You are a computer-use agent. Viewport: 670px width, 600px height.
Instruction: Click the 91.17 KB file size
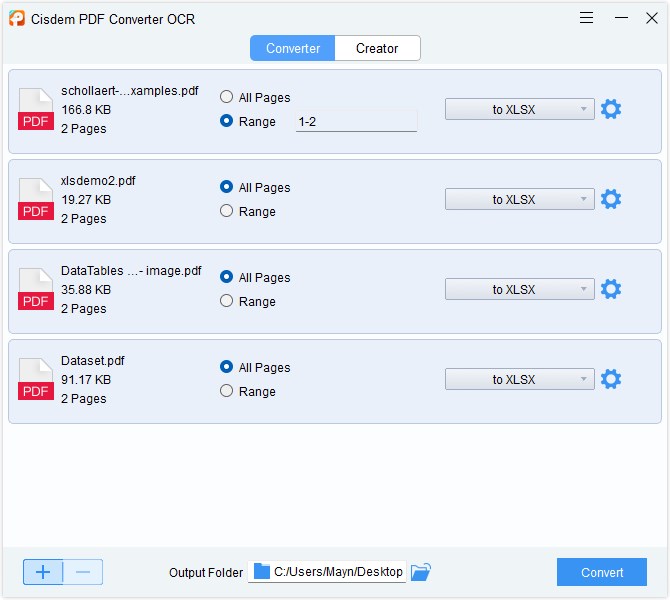click(86, 379)
